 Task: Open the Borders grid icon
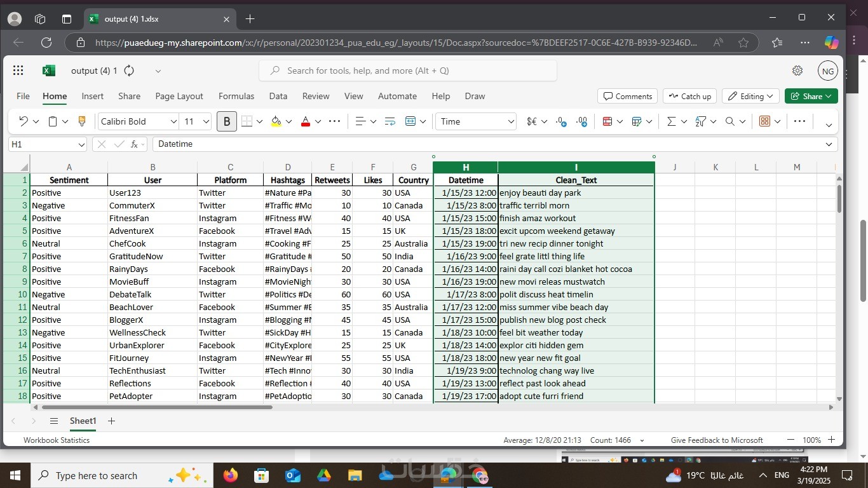tap(247, 121)
